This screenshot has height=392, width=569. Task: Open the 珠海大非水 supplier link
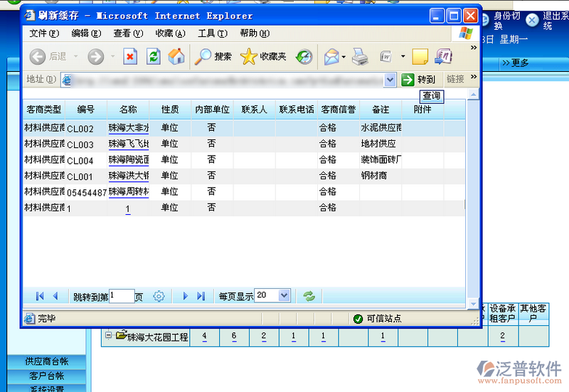pos(128,129)
